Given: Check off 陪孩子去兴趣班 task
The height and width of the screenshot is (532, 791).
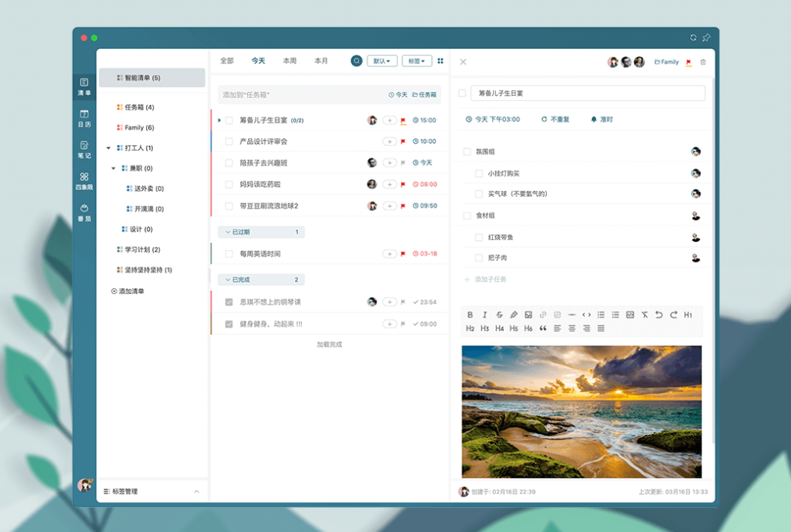Looking at the screenshot, I should pyautogui.click(x=229, y=163).
